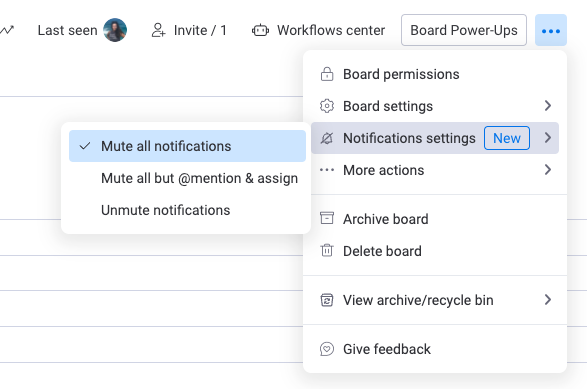Click the muted bell notifications icon
Screen dimensions: 587x389
pos(327,138)
